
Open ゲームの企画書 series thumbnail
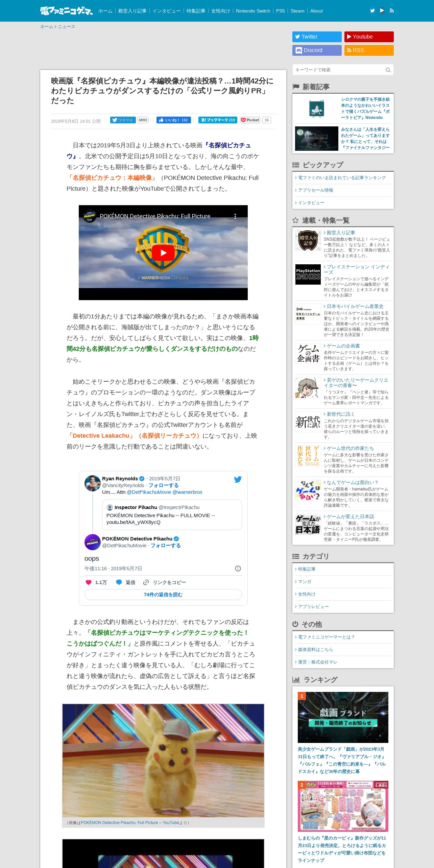pyautogui.click(x=308, y=354)
